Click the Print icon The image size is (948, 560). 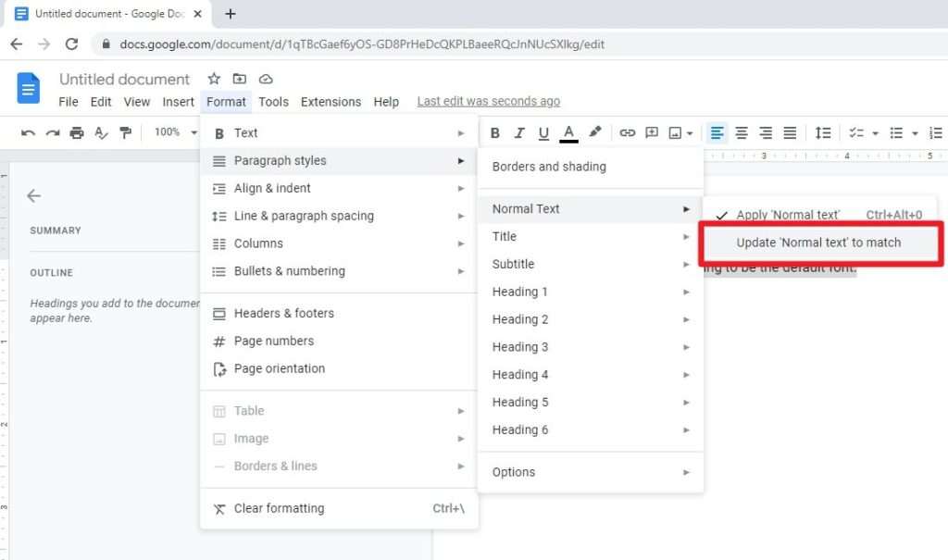pyautogui.click(x=78, y=132)
